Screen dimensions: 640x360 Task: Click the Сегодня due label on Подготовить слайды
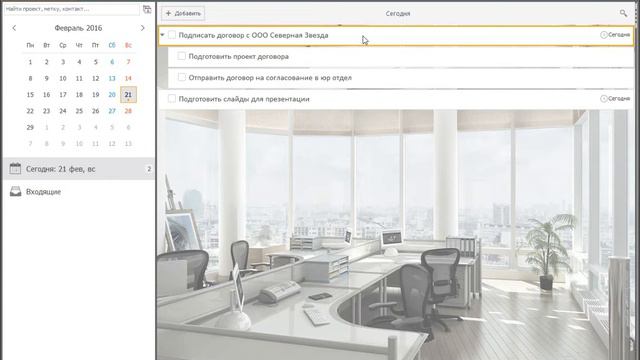(x=619, y=99)
